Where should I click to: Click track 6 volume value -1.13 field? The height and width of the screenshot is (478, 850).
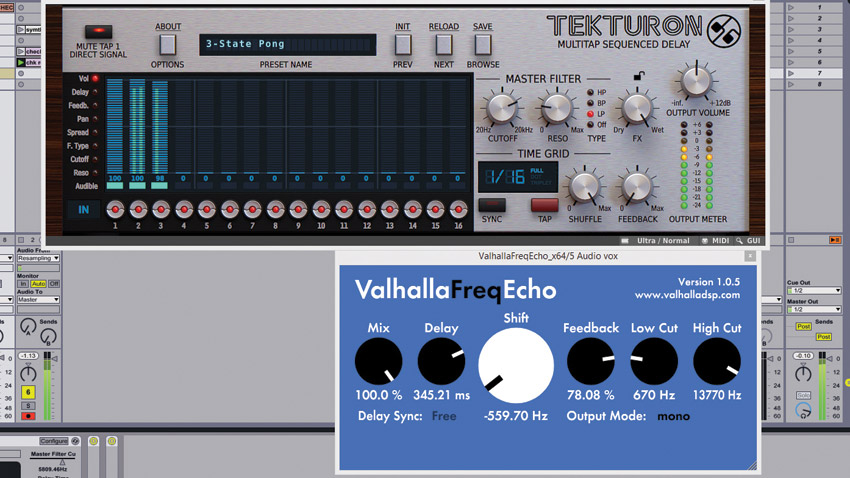28,356
